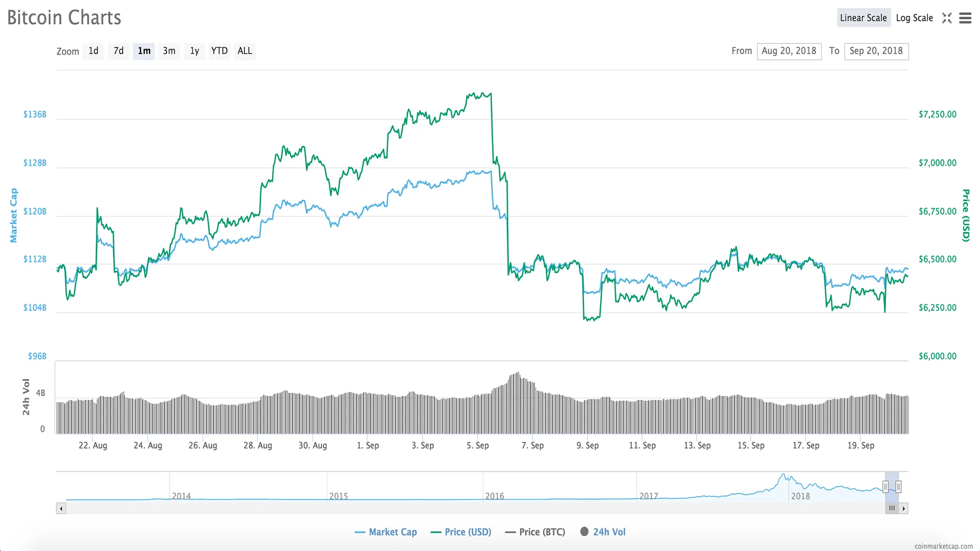Image resolution: width=980 pixels, height=551 pixels.
Task: Grab the navigator scrollbar thumb
Action: pyautogui.click(x=892, y=508)
